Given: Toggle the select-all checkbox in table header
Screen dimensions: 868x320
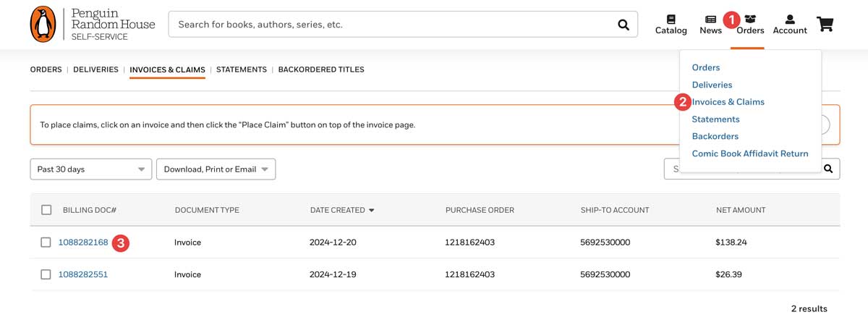Looking at the screenshot, I should pos(46,210).
